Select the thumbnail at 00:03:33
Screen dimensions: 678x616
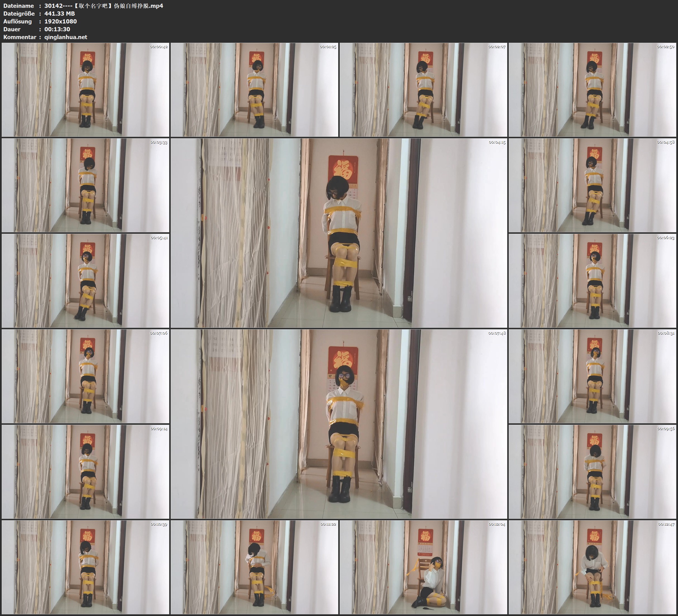click(85, 185)
